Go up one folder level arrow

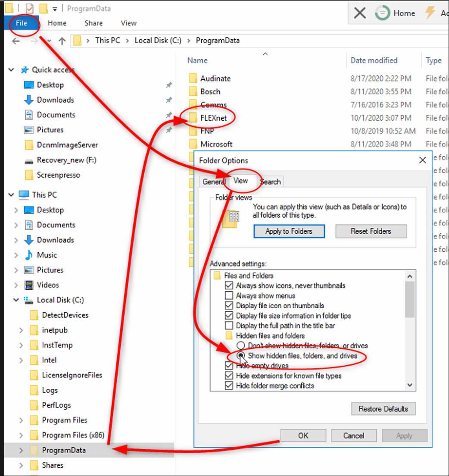pos(62,41)
